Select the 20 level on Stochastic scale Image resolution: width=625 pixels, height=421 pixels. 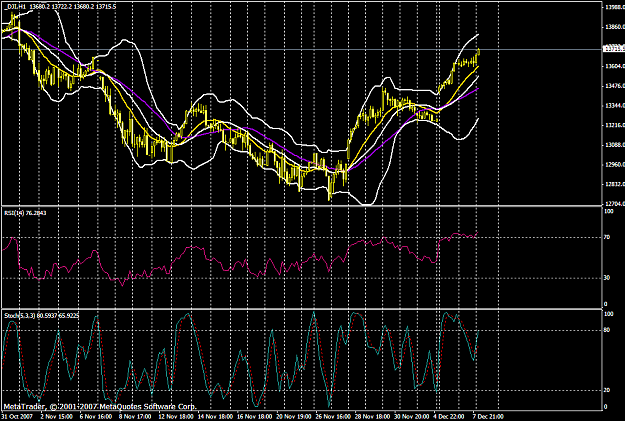point(607,390)
